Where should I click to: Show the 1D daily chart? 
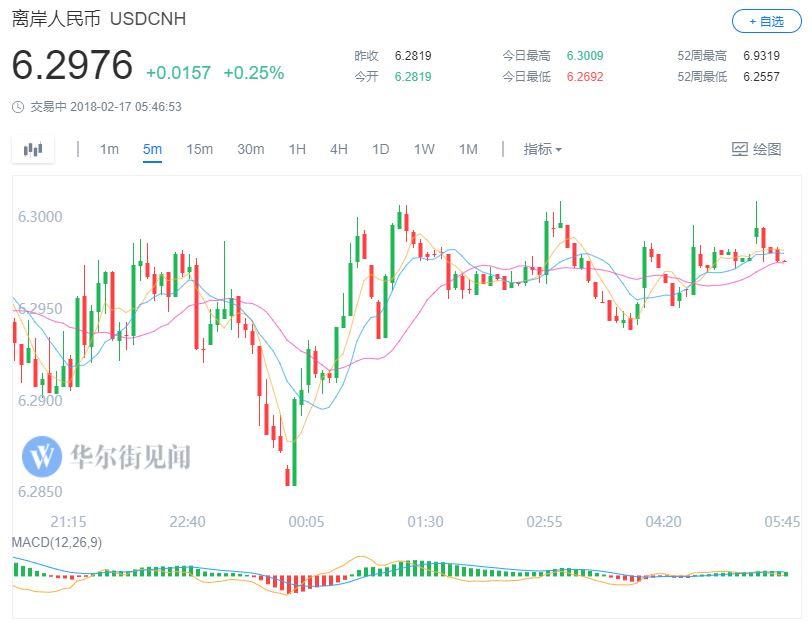[x=381, y=150]
